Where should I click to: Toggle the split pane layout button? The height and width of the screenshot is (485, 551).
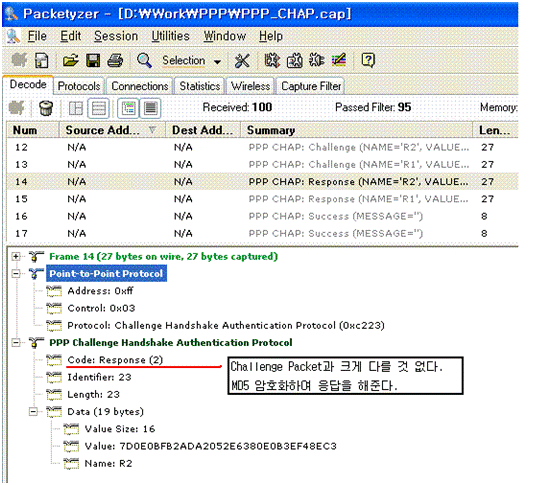pos(76,108)
